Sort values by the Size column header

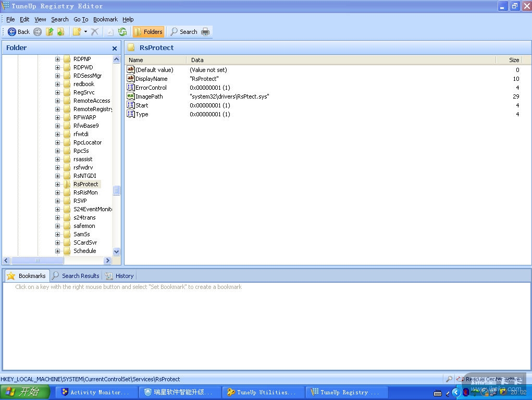tap(509, 60)
